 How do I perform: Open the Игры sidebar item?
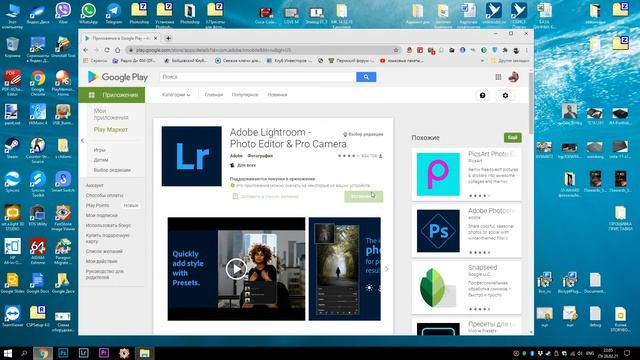pyautogui.click(x=100, y=150)
